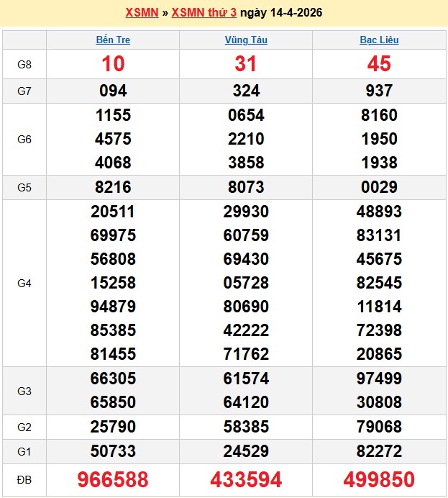The height and width of the screenshot is (498, 448).
Task: Click the G8 result 10 for Bến Tre
Action: click(x=113, y=64)
